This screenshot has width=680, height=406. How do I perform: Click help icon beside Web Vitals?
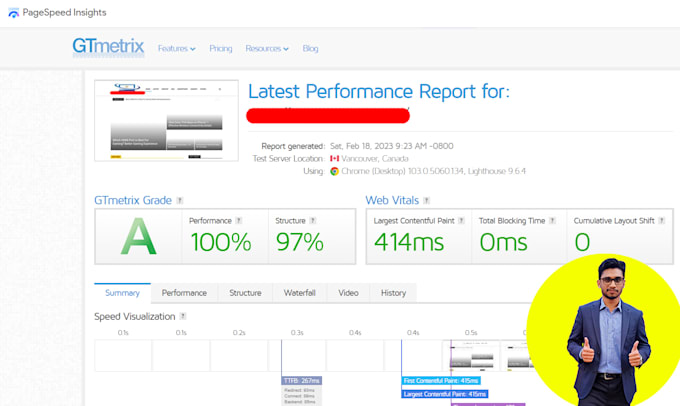pyautogui.click(x=427, y=200)
